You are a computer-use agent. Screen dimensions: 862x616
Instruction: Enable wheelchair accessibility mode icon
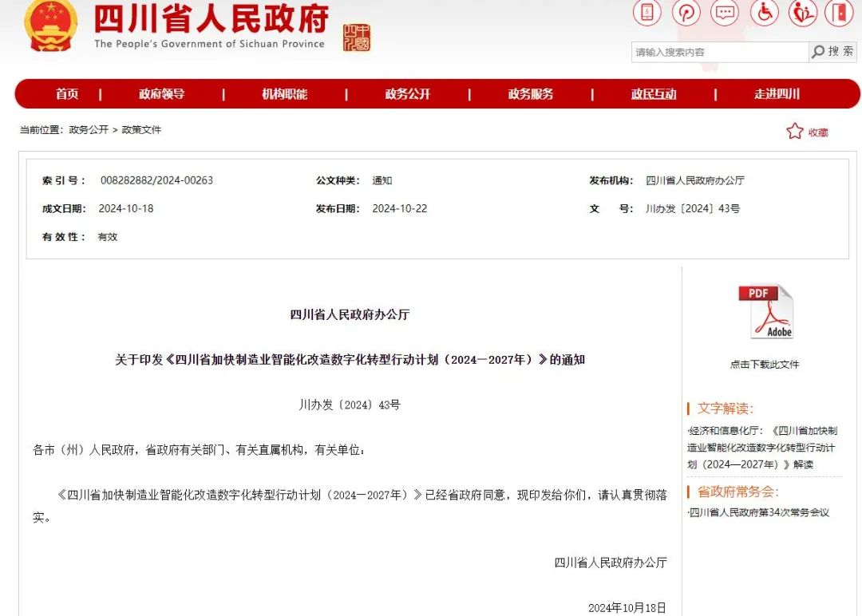(765, 11)
